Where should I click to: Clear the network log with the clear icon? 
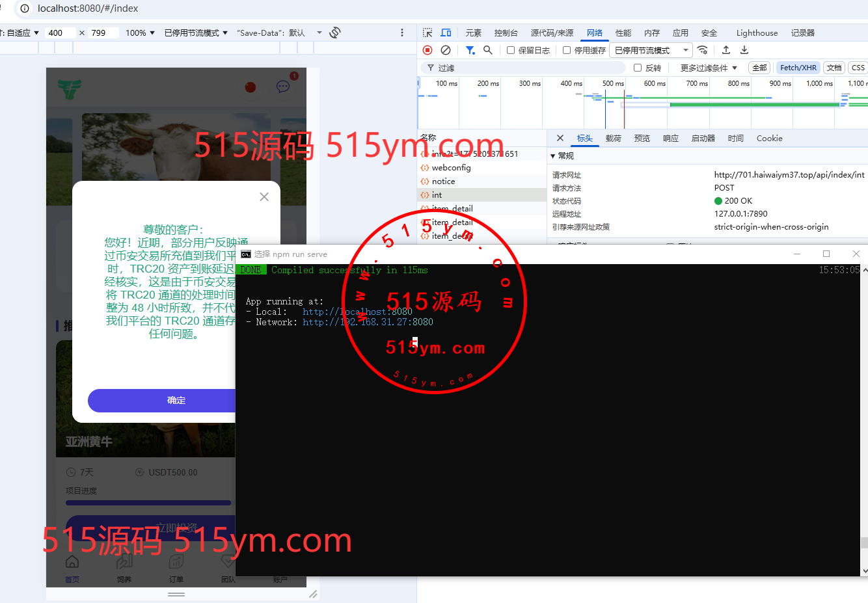[x=446, y=50]
